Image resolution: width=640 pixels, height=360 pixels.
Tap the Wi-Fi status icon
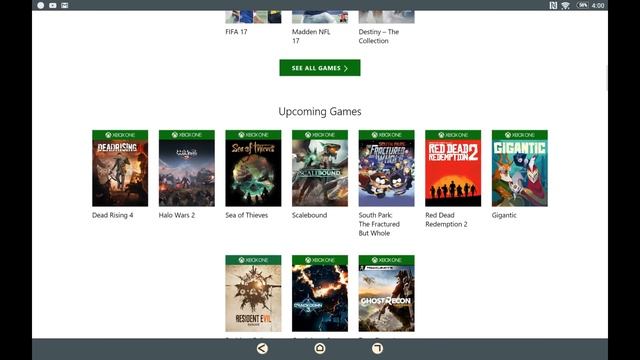pos(565,5)
